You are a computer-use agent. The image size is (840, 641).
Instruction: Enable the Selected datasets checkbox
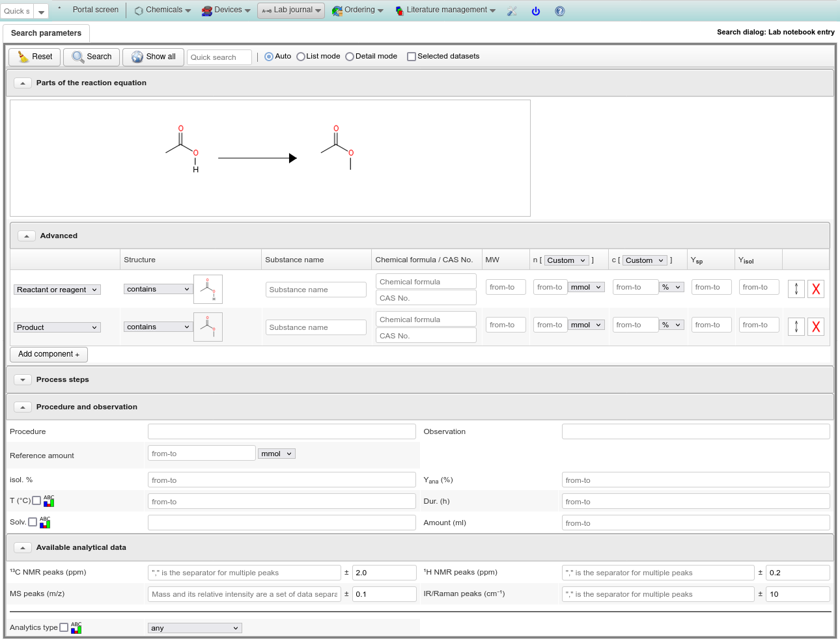pos(412,57)
